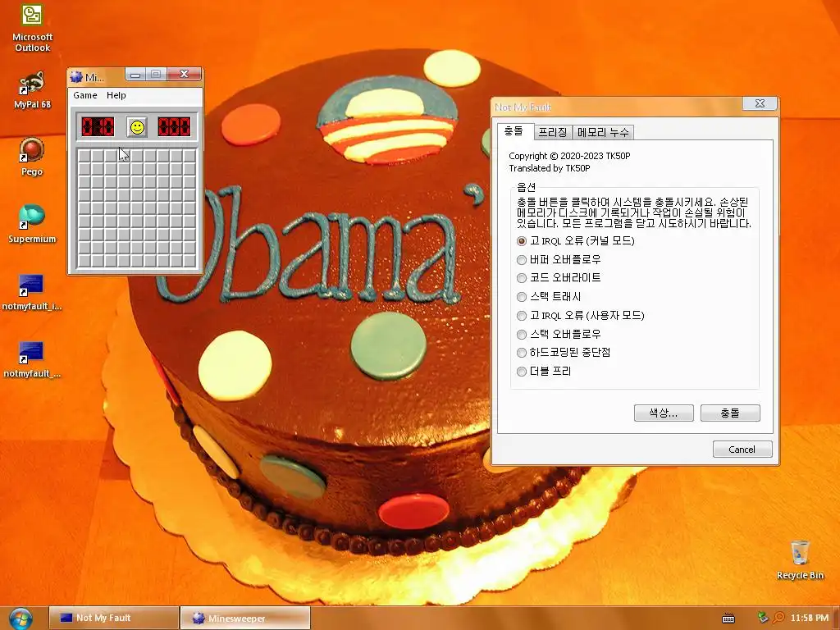This screenshot has height=630, width=840.
Task: Click the green arrow system tray icon
Action: (x=763, y=618)
